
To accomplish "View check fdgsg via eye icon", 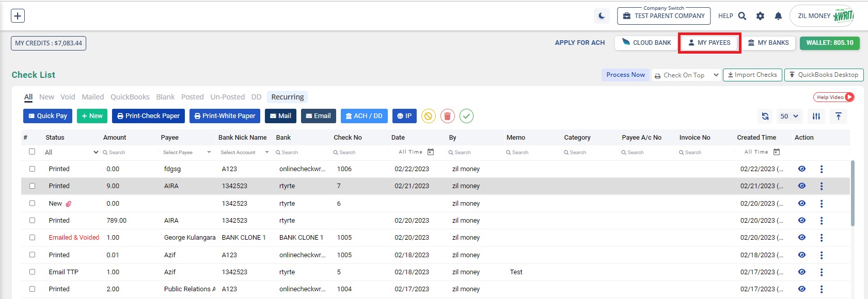I will pos(801,169).
